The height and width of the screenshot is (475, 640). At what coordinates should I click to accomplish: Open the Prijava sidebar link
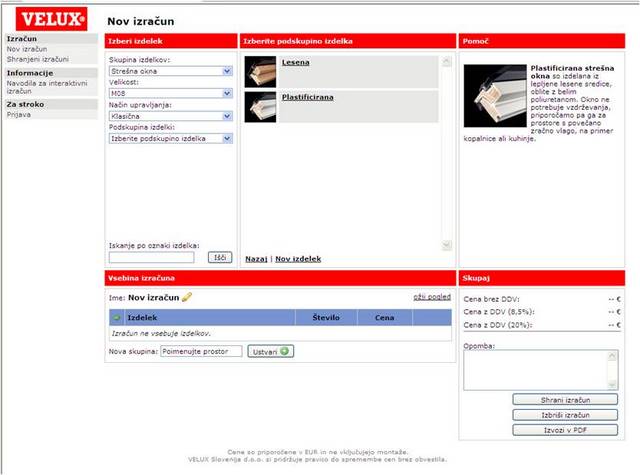coord(18,115)
